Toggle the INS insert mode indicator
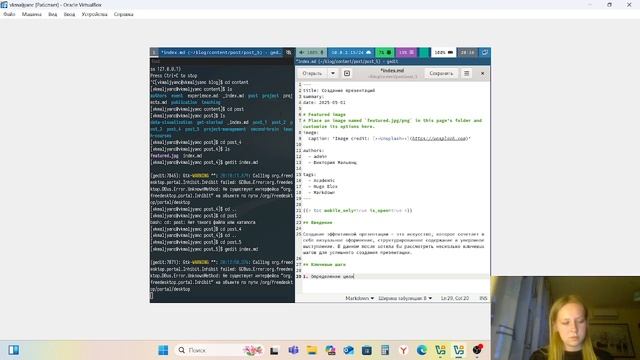Image resolution: width=640 pixels, height=360 pixels. point(483,298)
